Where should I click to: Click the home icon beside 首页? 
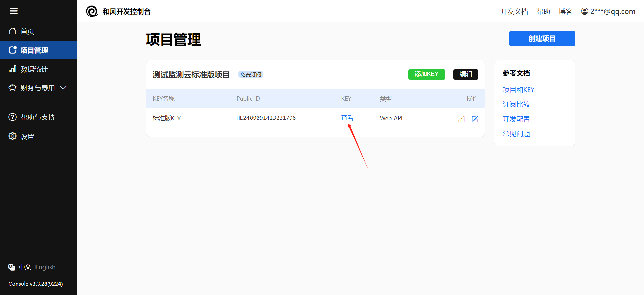tap(13, 31)
